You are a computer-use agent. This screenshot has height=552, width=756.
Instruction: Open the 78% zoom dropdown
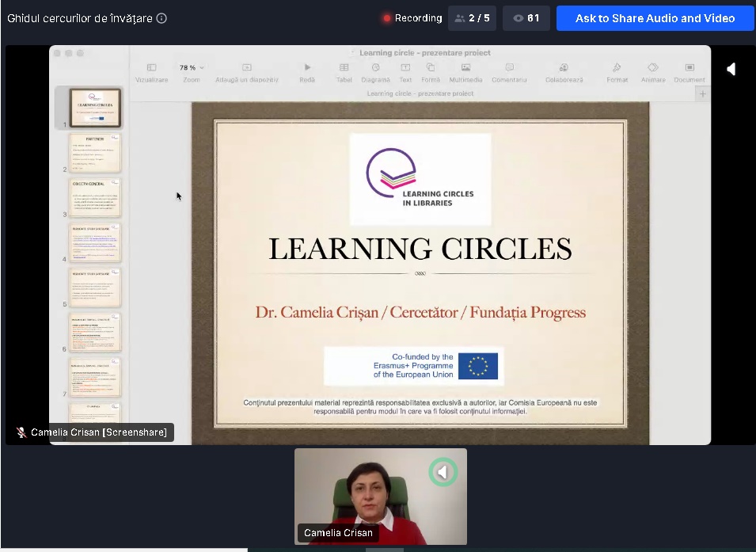tap(192, 68)
